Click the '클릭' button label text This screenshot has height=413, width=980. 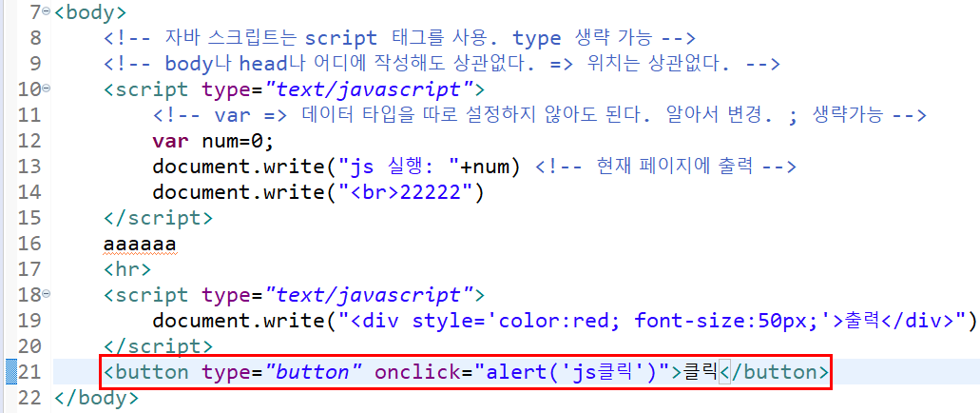[x=701, y=372]
